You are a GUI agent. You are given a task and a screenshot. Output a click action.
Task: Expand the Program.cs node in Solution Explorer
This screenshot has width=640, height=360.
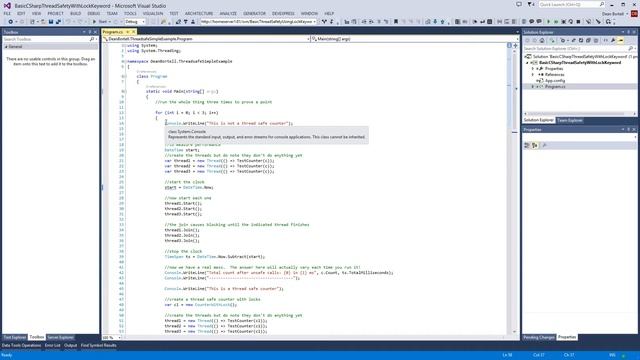(x=533, y=87)
